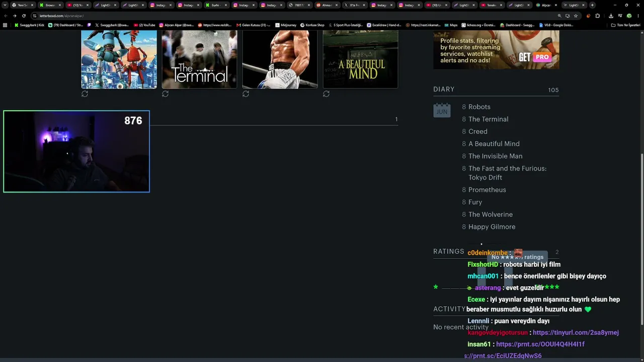Open the JUN calendar icon in Diary
Viewport: 644px width, 362px height.
442,110
